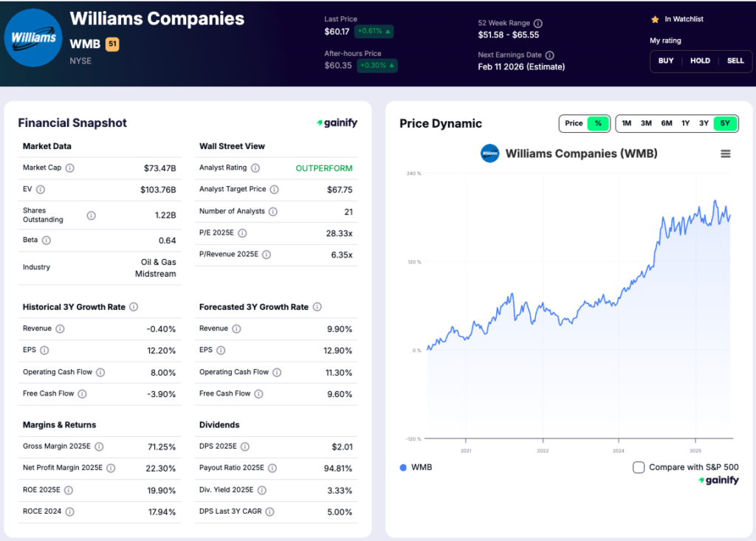Open the Market Cap info tooltip icon
The width and height of the screenshot is (756, 541).
click(x=71, y=168)
